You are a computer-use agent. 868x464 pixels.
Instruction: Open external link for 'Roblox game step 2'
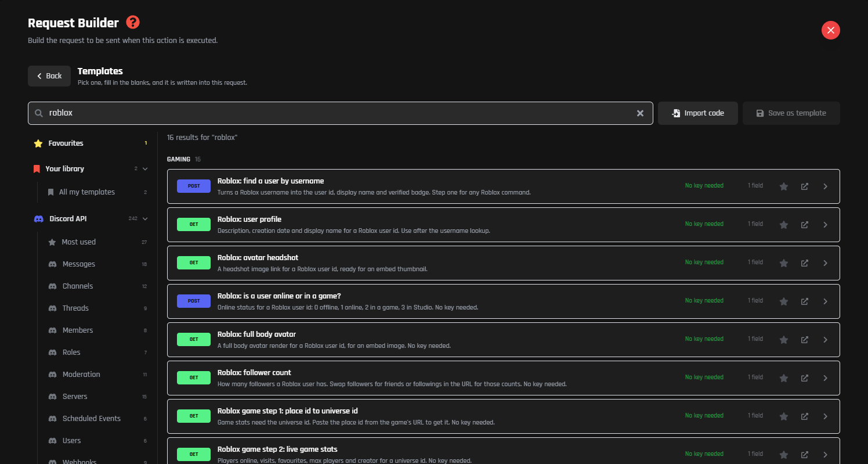tap(805, 455)
